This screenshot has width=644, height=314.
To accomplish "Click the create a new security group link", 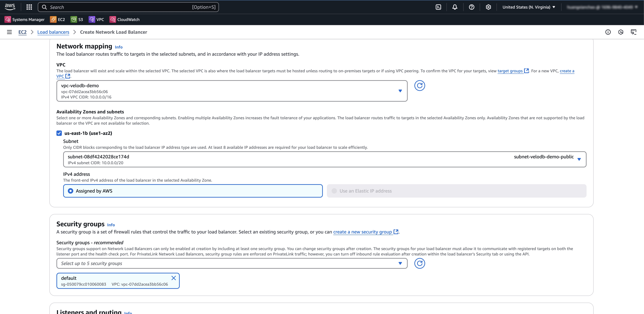I will 362,232.
